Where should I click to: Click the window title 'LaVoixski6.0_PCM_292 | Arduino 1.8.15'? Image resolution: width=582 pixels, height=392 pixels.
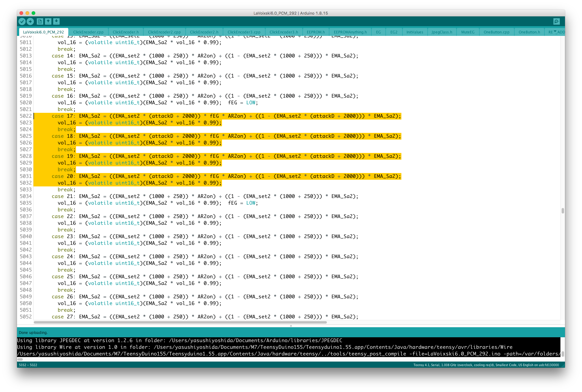(x=291, y=13)
